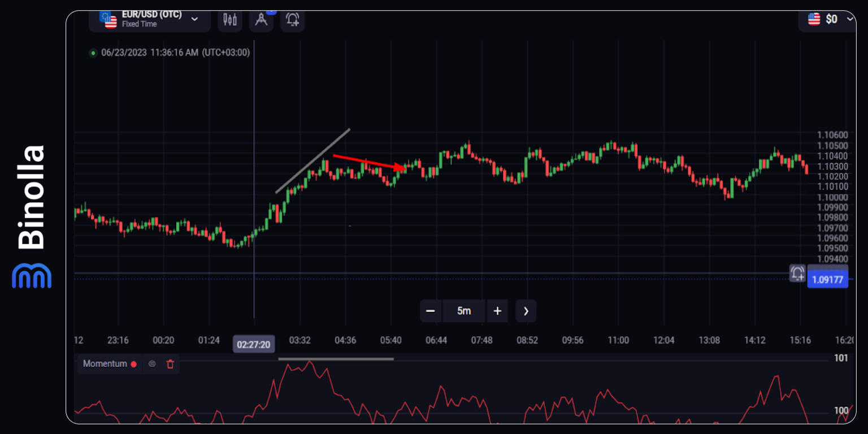Image resolution: width=868 pixels, height=434 pixels.
Task: Open the 5m timeframe selector
Action: [x=464, y=311]
